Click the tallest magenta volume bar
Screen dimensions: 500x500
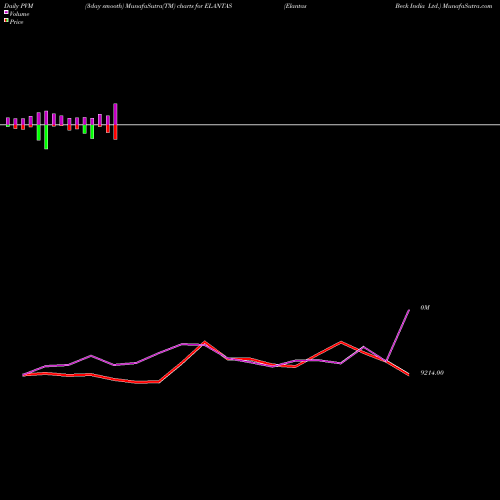[115, 114]
